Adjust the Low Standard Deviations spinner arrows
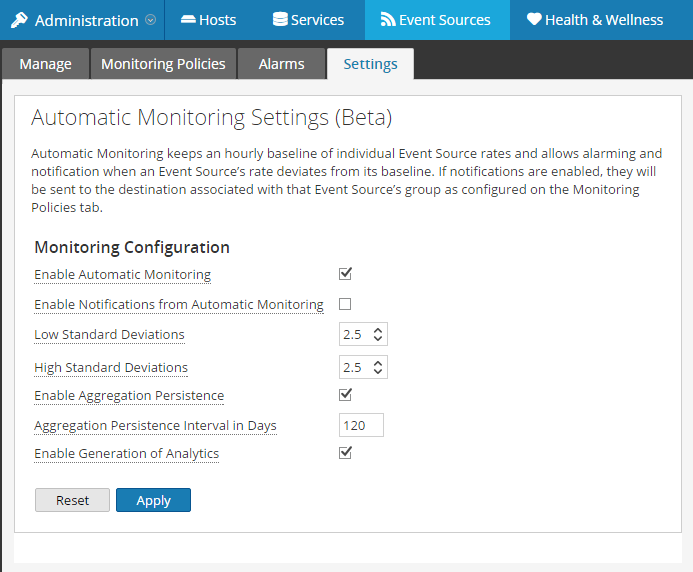 click(377, 335)
